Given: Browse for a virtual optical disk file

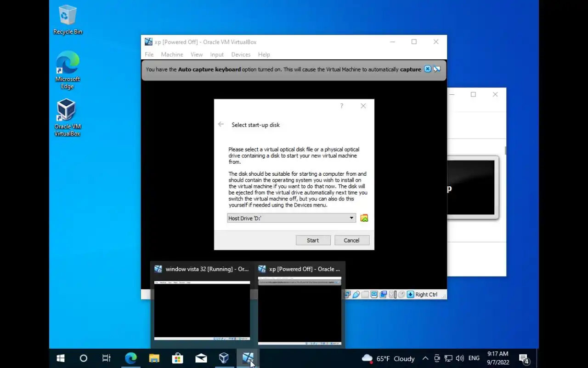Looking at the screenshot, I should pyautogui.click(x=364, y=218).
